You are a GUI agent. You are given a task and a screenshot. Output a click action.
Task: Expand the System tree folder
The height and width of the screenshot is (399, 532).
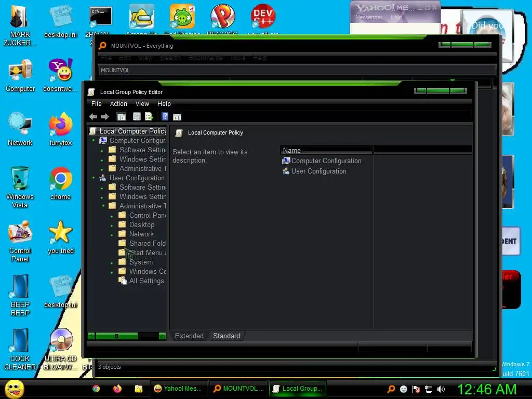tap(112, 262)
